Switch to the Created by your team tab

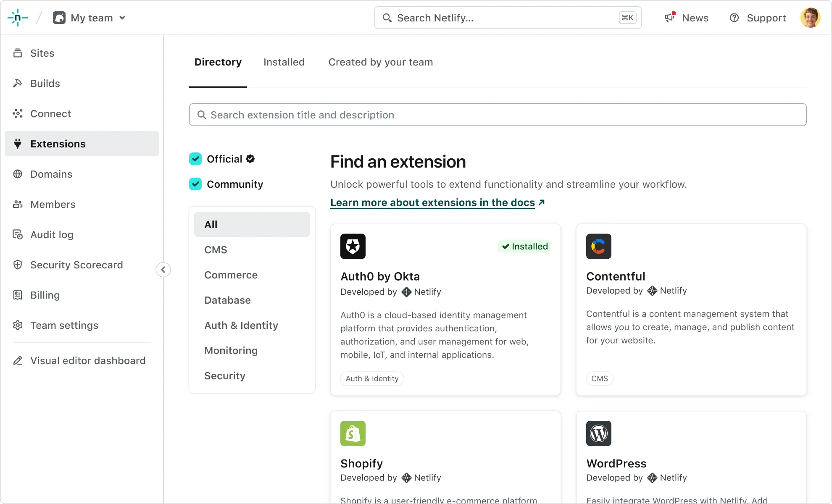[381, 63]
